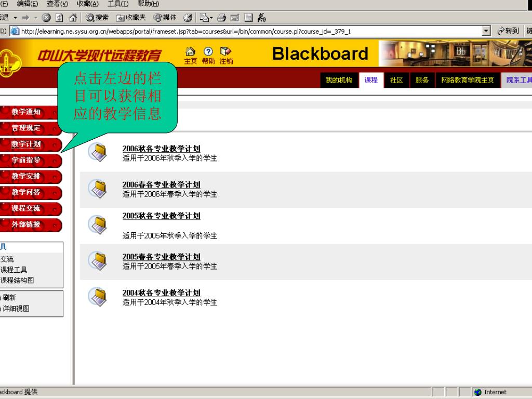Switch to the 网络教育学院主页 tab
Image resolution: width=532 pixels, height=399 pixels.
[468, 80]
